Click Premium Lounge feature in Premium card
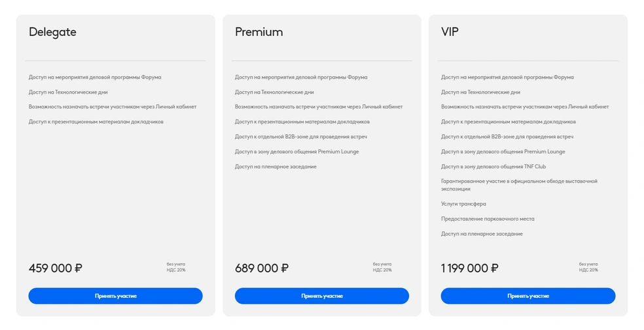The height and width of the screenshot is (330, 644). point(296,152)
